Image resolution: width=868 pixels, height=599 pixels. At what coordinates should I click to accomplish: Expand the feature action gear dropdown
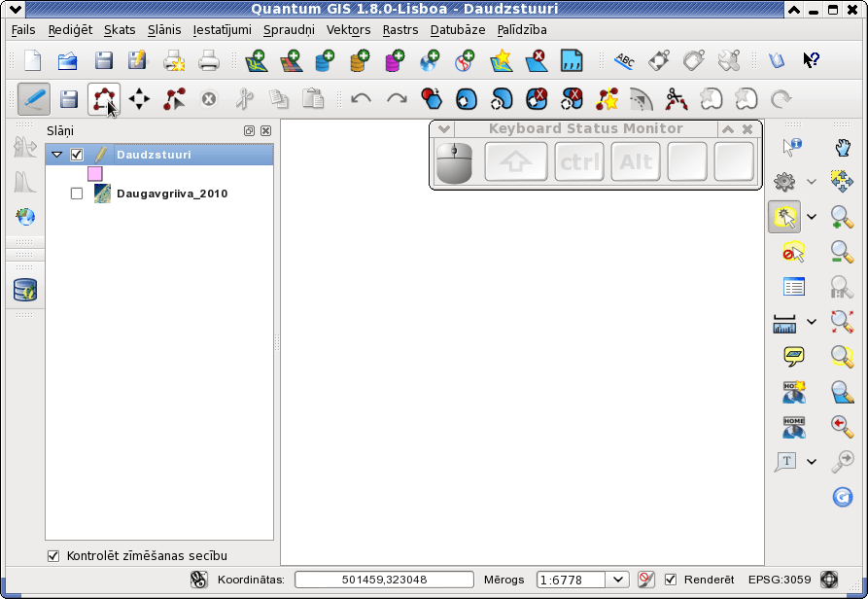812,182
